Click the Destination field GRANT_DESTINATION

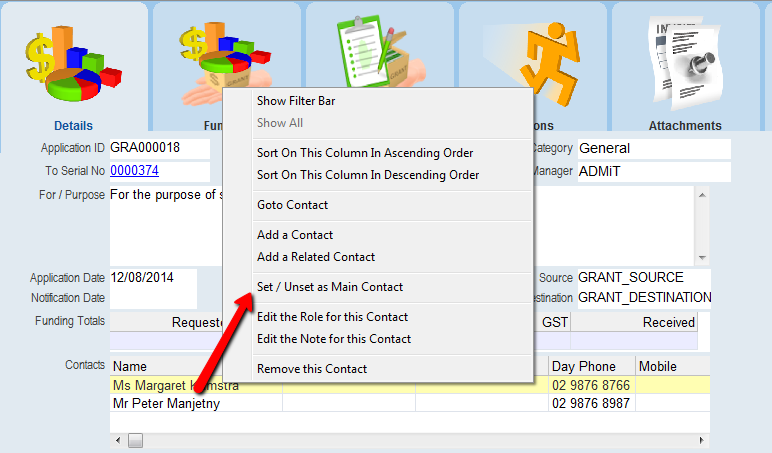click(644, 298)
